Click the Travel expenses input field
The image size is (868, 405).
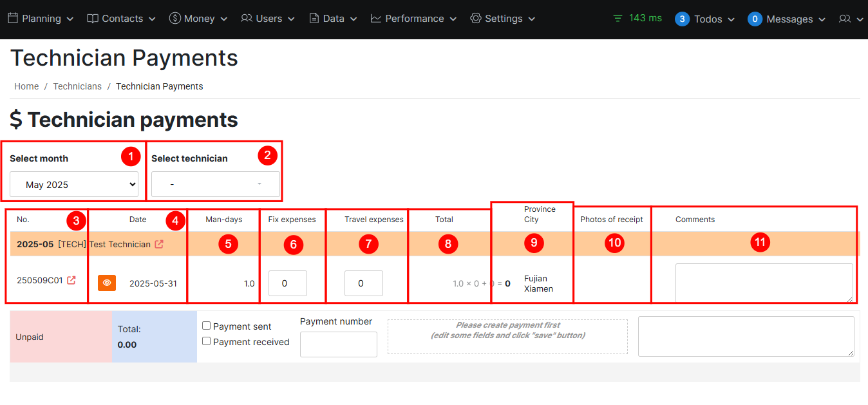pyautogui.click(x=363, y=283)
